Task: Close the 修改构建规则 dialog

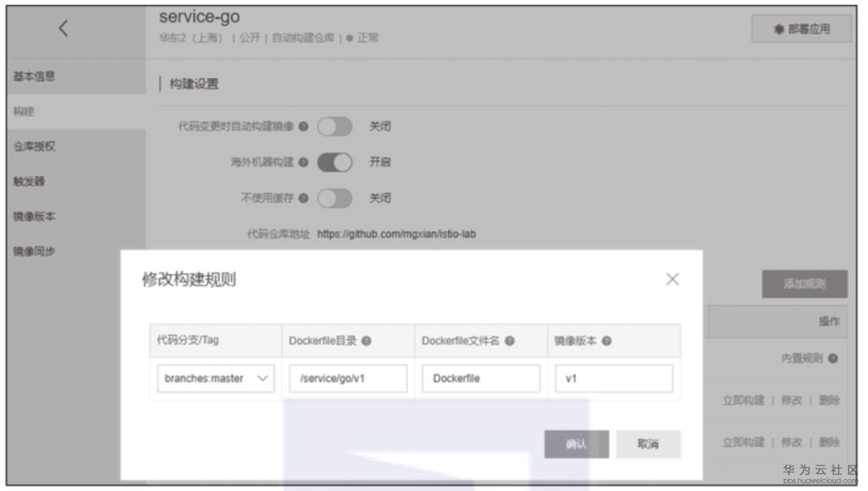Action: point(672,279)
